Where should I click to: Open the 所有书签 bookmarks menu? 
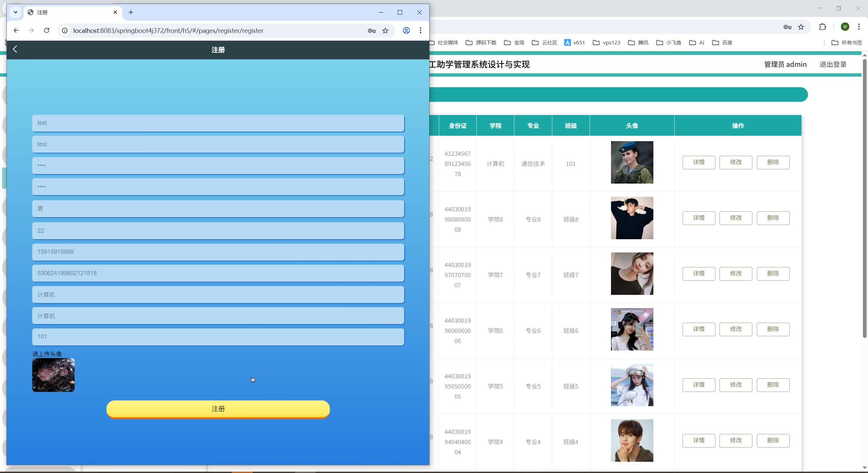[x=847, y=42]
